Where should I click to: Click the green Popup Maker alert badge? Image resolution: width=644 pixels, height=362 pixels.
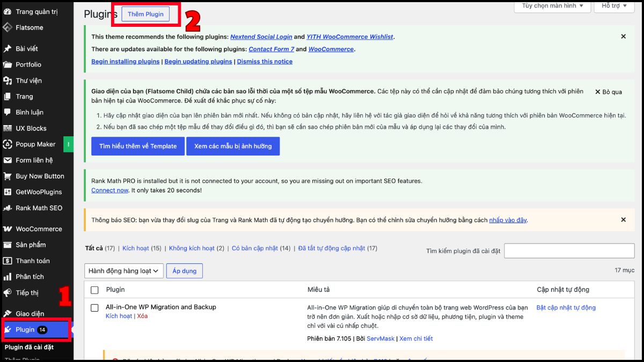click(x=69, y=144)
